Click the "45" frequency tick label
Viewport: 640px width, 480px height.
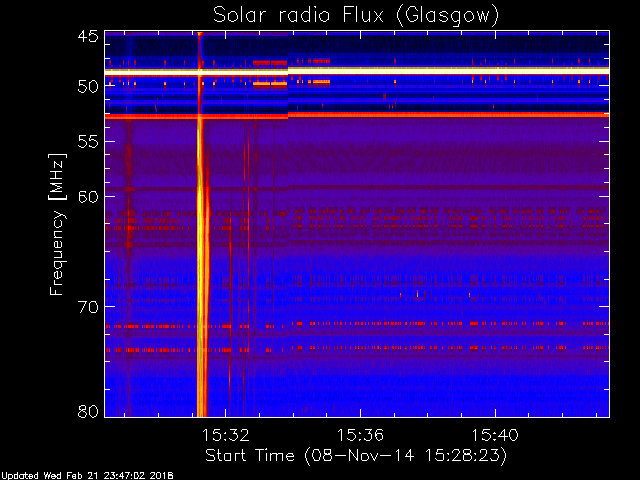pos(88,36)
